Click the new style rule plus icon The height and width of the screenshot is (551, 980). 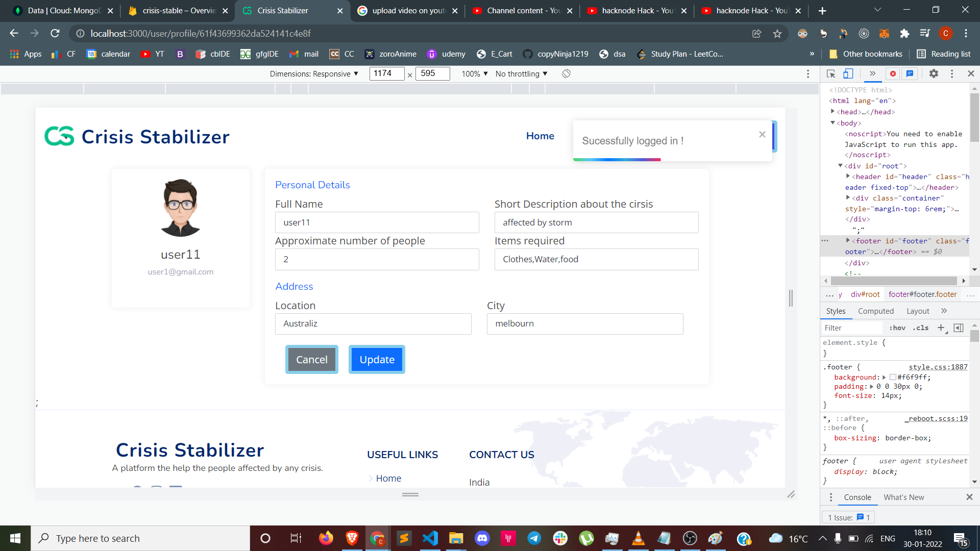point(941,328)
